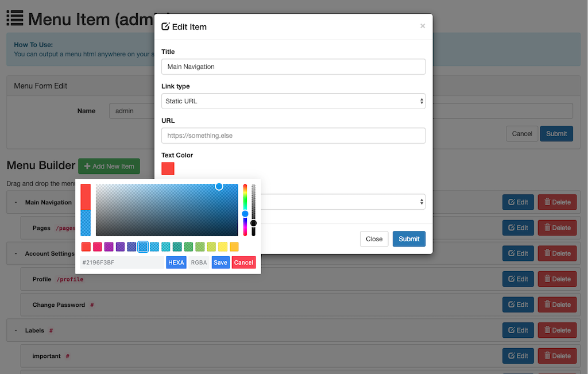The height and width of the screenshot is (374, 588).
Task: Select the lime preset swatch
Action: click(211, 247)
